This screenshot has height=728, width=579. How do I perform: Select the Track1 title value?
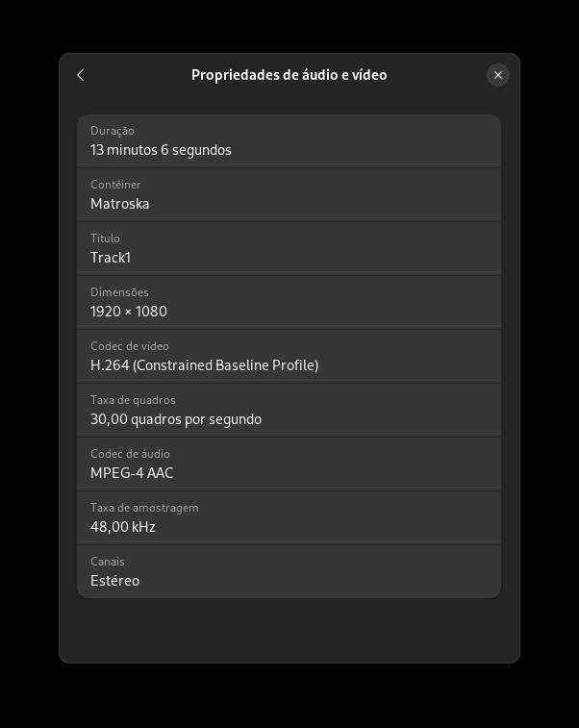coord(111,258)
